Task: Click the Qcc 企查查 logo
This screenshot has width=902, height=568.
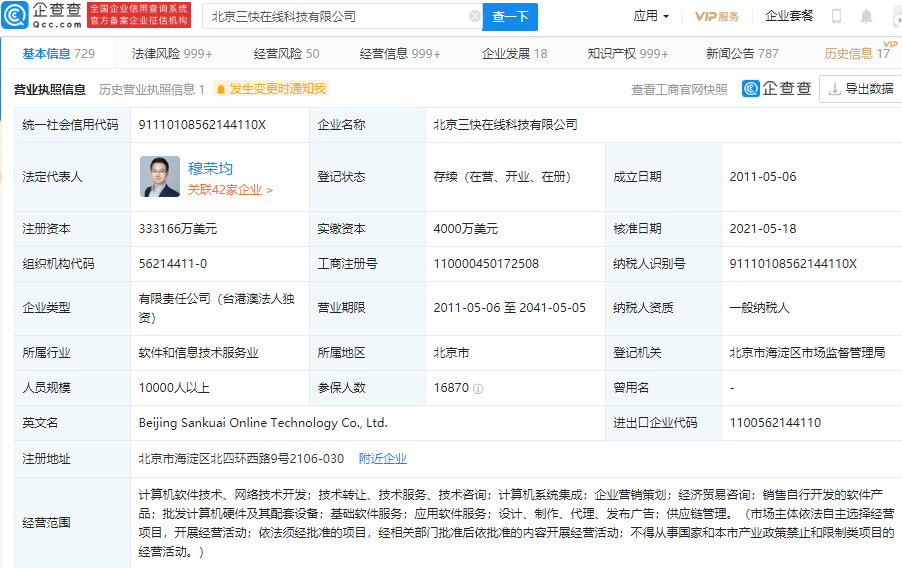Action: click(42, 15)
